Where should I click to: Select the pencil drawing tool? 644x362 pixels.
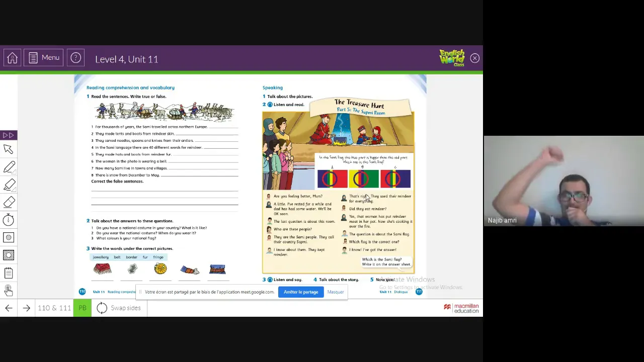9,167
